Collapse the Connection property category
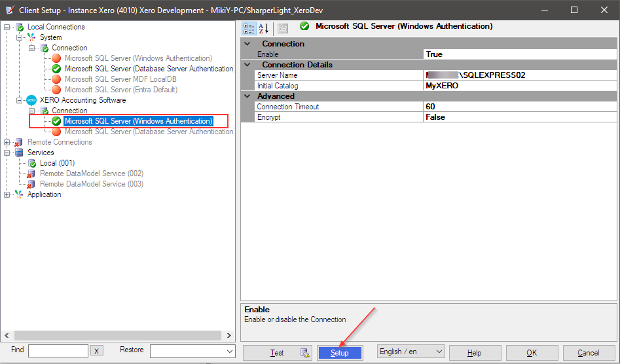This screenshot has width=620, height=364. point(247,44)
